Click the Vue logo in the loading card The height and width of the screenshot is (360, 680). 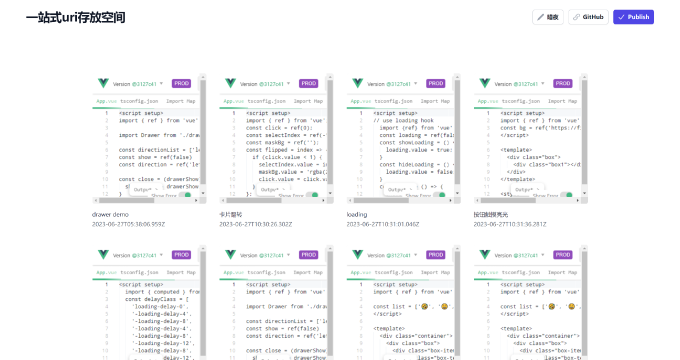(357, 83)
